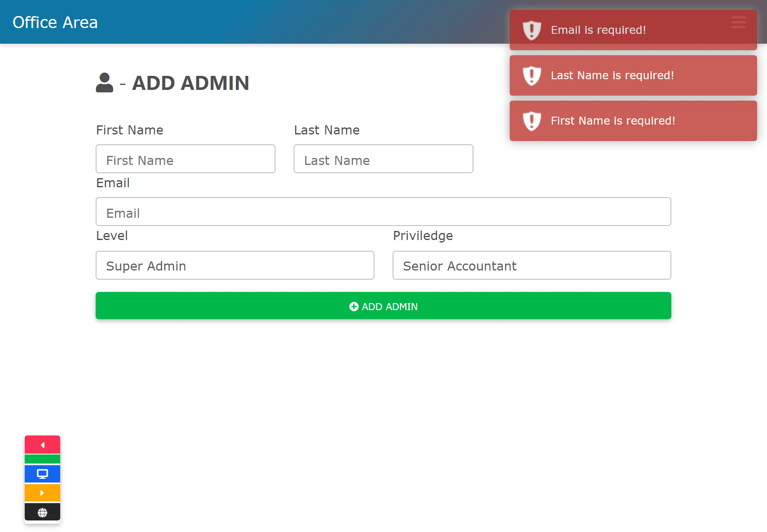Click the plus circle icon in the ADD ADMIN button

point(354,306)
